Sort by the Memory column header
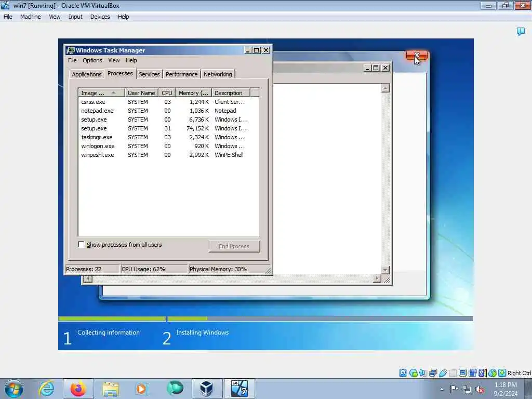The height and width of the screenshot is (399, 532). 193,93
